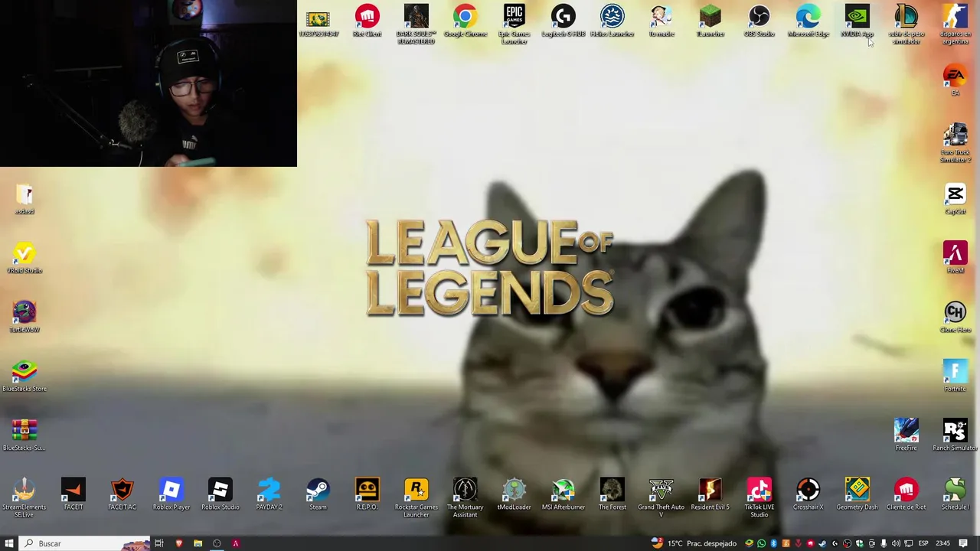Open the notification center icon
This screenshot has width=980, height=551.
963,543
